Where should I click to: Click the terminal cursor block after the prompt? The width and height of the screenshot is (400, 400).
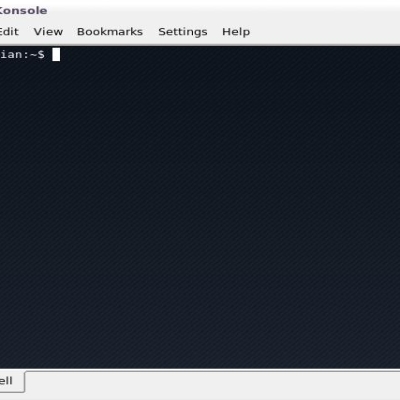pyautogui.click(x=56, y=55)
